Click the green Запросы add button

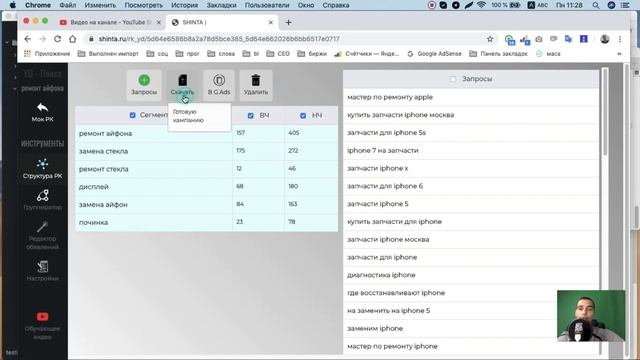[x=144, y=85]
